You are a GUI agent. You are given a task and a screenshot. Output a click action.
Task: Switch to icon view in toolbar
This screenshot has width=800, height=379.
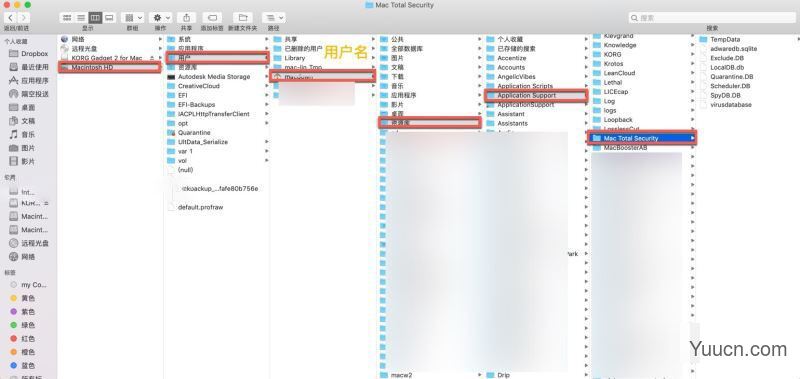(66, 18)
